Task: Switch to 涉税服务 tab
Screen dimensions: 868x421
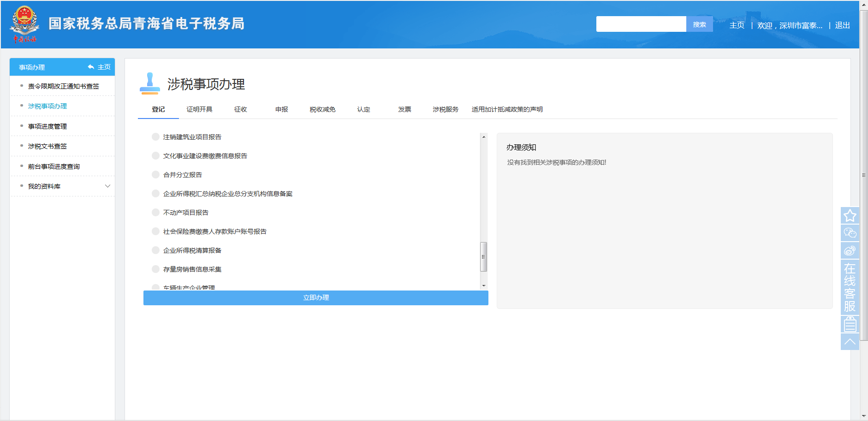Action: point(446,109)
